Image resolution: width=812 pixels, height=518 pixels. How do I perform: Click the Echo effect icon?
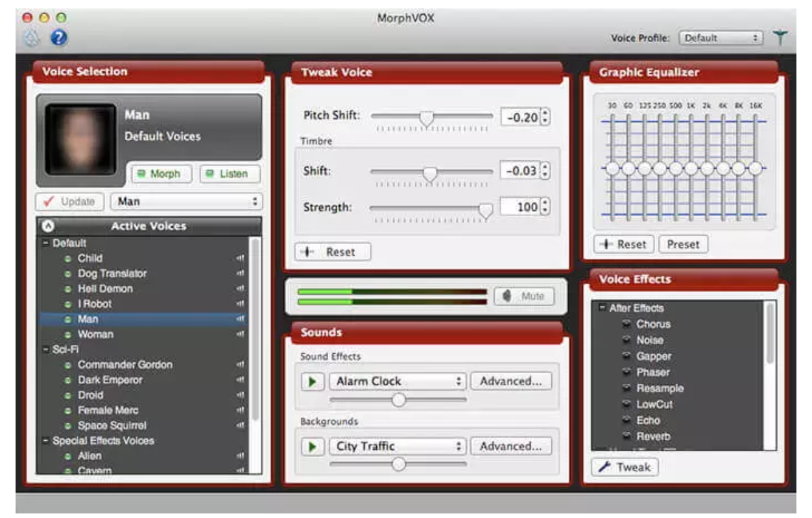click(x=627, y=420)
